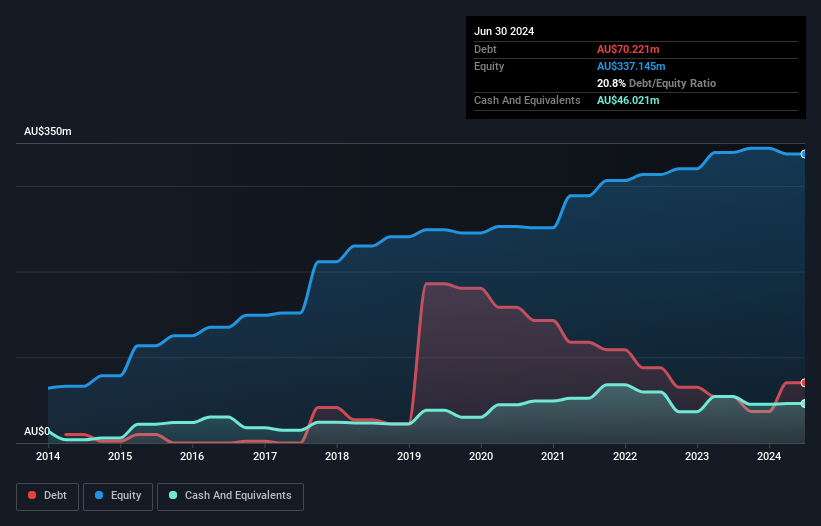Click the AU$337.145m equity value
Viewport: 821px width, 526px height.
(x=631, y=66)
